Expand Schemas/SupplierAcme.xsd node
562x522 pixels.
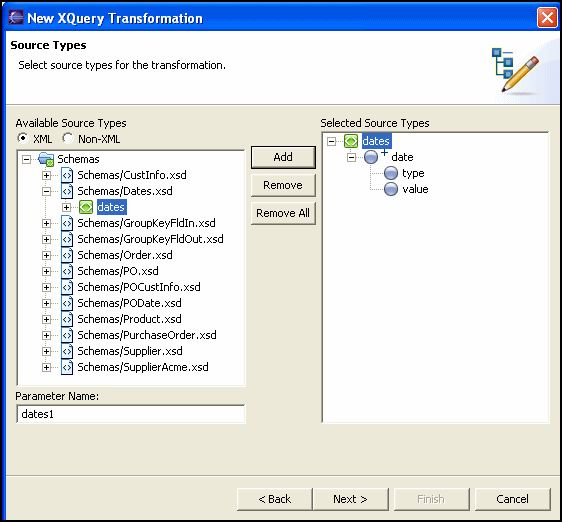(46, 367)
